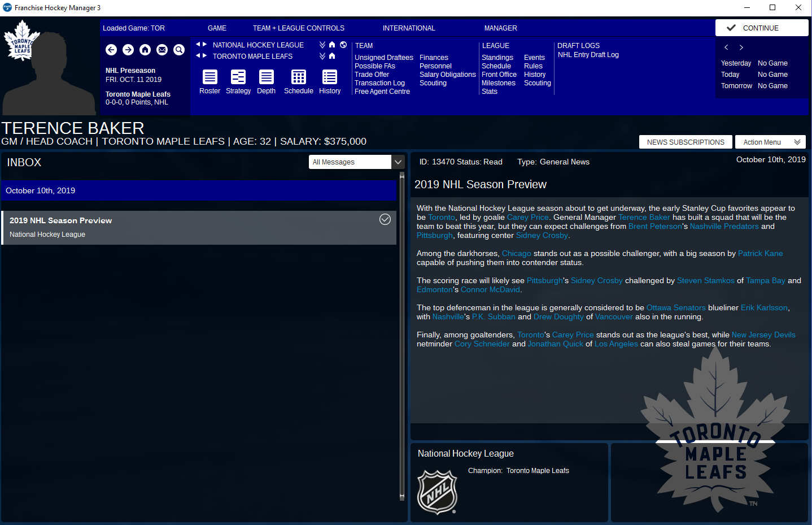
Task: Click Champion Toronto Maple Leafs text
Action: point(518,471)
